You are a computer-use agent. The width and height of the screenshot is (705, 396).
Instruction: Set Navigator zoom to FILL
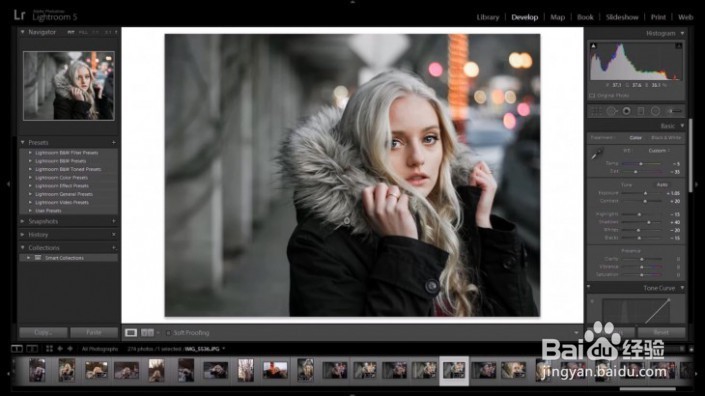(83, 32)
